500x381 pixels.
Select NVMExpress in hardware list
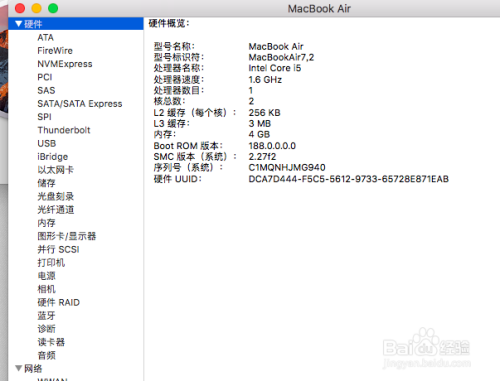(65, 64)
